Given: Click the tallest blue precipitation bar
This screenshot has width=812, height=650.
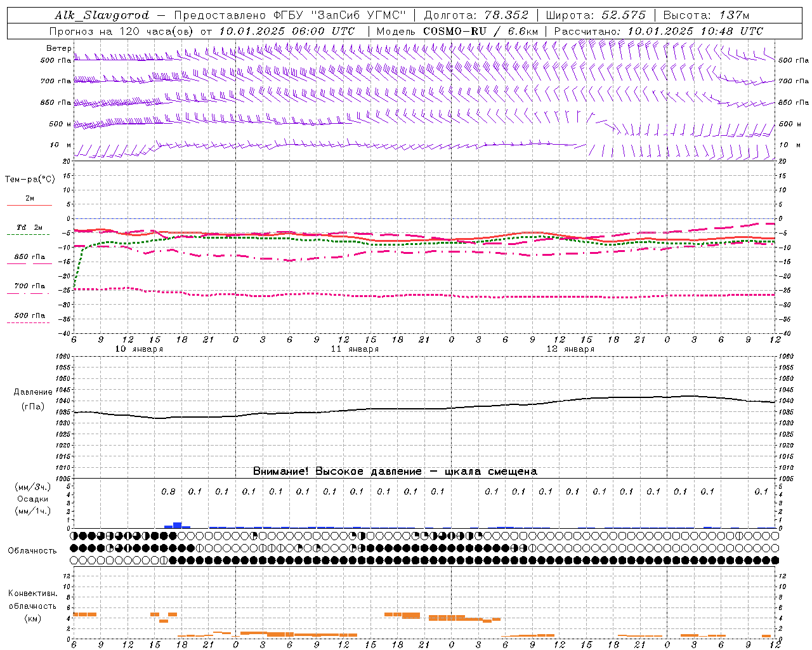Looking at the screenshot, I should point(178,525).
